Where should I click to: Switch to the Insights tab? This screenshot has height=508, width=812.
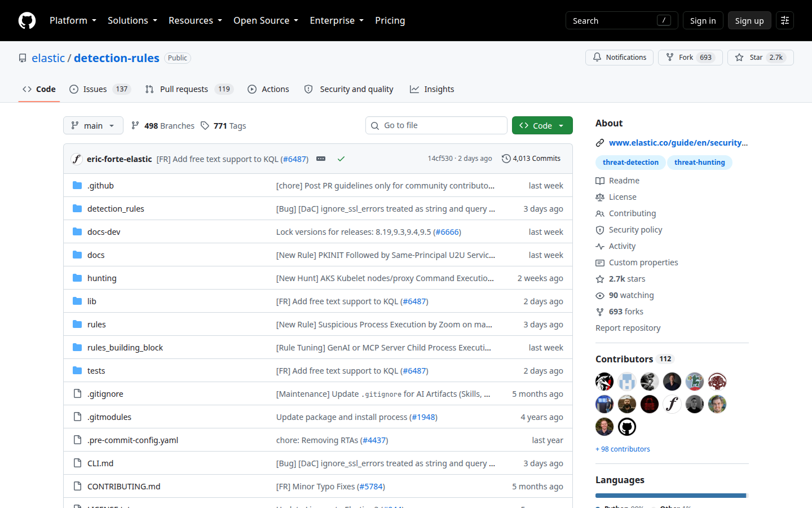click(432, 89)
